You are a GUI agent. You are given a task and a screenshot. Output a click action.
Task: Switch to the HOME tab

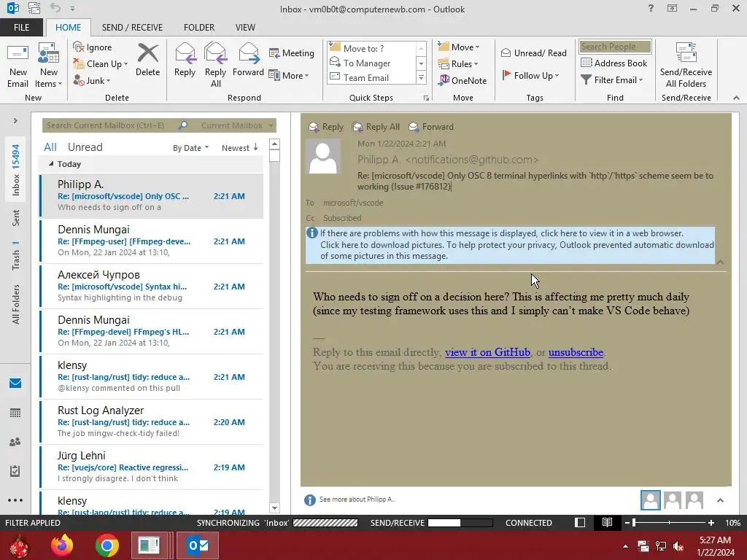tap(68, 27)
